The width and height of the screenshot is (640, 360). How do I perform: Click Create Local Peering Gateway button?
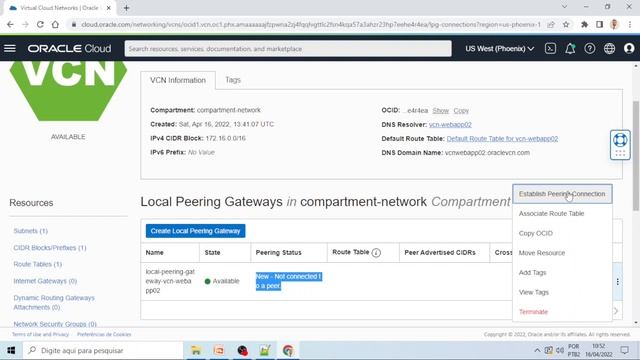[x=196, y=231]
